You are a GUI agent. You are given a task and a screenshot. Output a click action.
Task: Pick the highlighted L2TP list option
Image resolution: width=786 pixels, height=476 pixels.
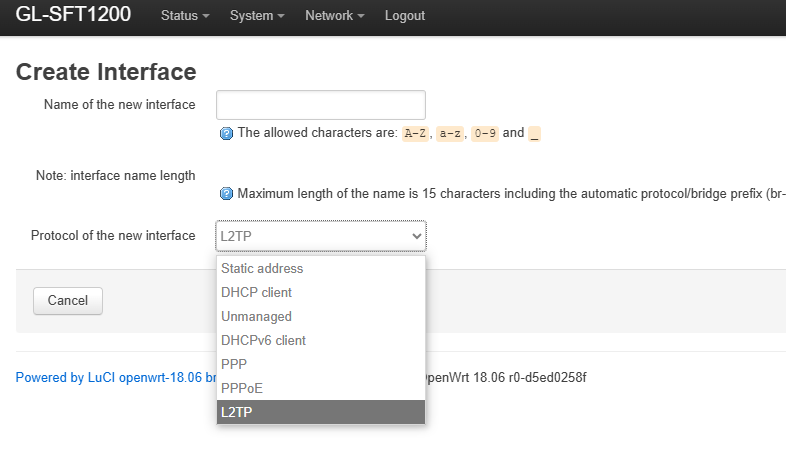[x=237, y=412]
